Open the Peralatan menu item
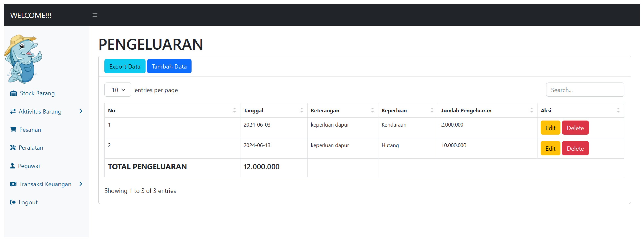The height and width of the screenshot is (242, 644). (31, 148)
